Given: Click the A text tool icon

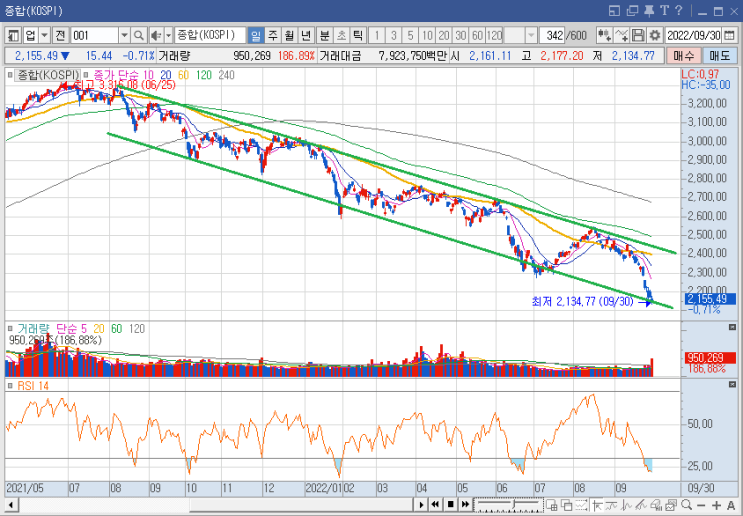Looking at the screenshot, I should pyautogui.click(x=731, y=505).
